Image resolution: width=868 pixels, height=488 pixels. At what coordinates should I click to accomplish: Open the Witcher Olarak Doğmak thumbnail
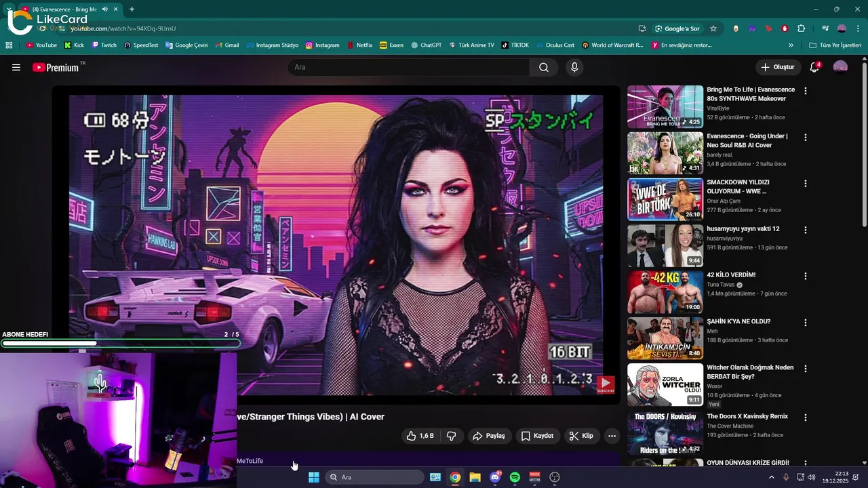[x=665, y=384]
